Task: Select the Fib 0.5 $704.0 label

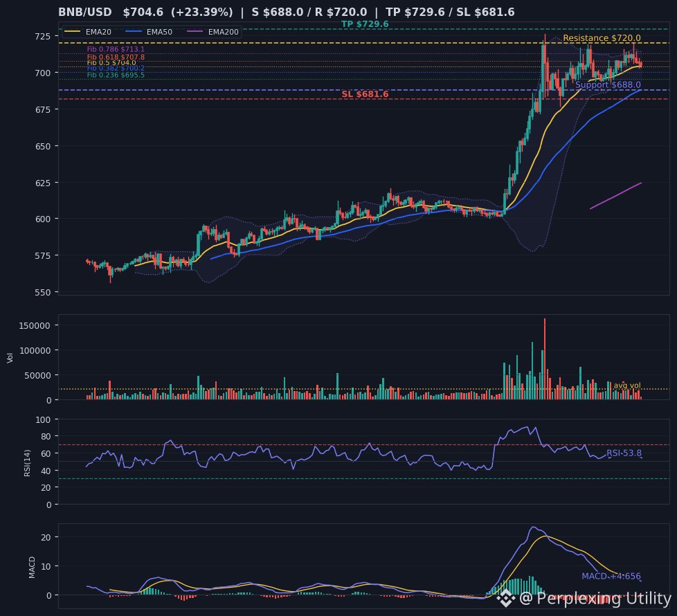Action: tap(111, 62)
